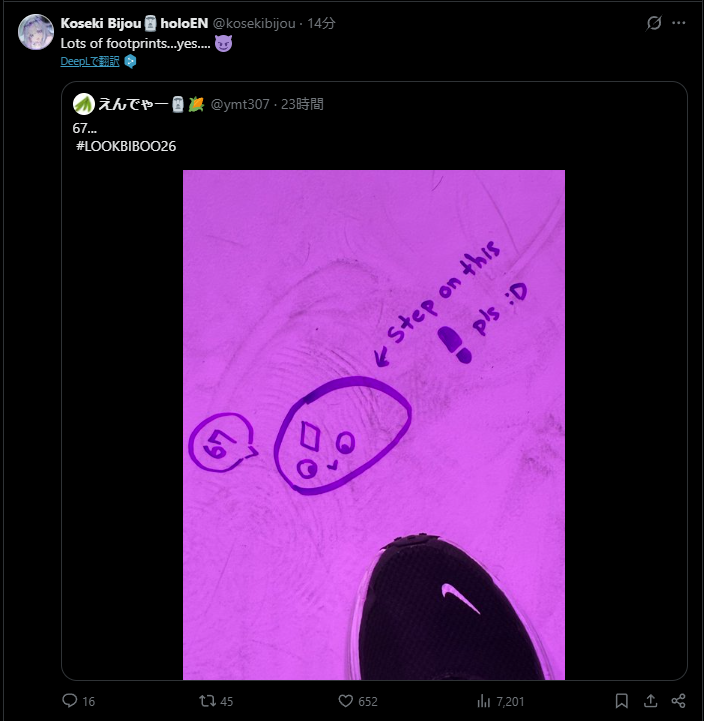The image size is (704, 721).
Task: Click the Koseki Bijou profile avatar
Action: tap(36, 32)
